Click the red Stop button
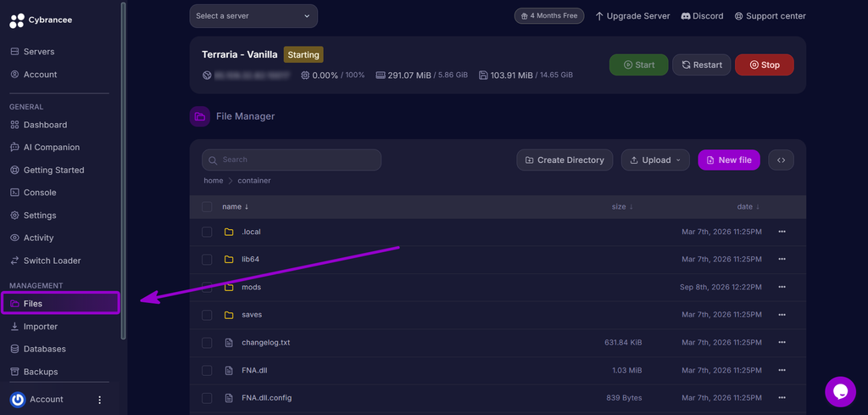This screenshot has height=415, width=868. [765, 64]
